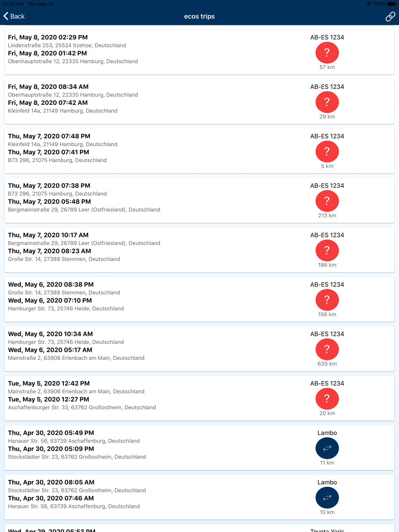Open the Apr 30 05:49 PM trip to Hanauer Str. 56

[199, 447]
